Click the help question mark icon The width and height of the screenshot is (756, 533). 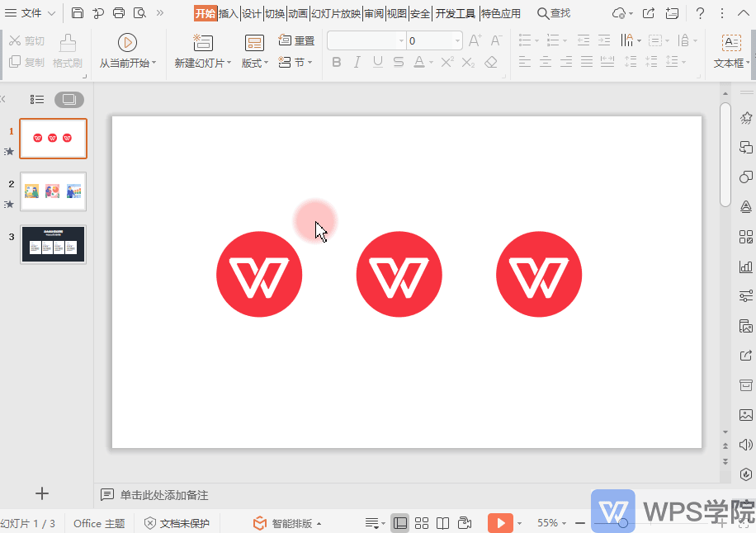700,13
